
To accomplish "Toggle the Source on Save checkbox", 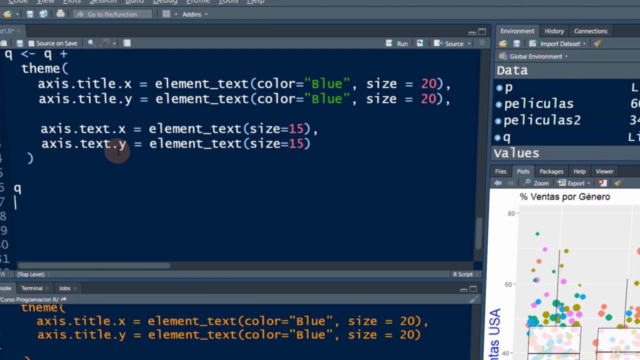I will [31, 43].
